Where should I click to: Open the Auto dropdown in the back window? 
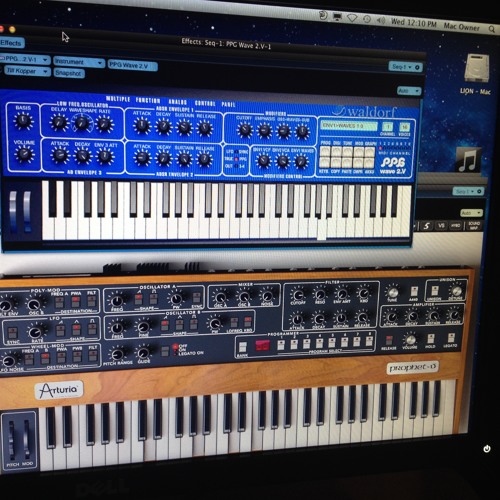pyautogui.click(x=471, y=213)
